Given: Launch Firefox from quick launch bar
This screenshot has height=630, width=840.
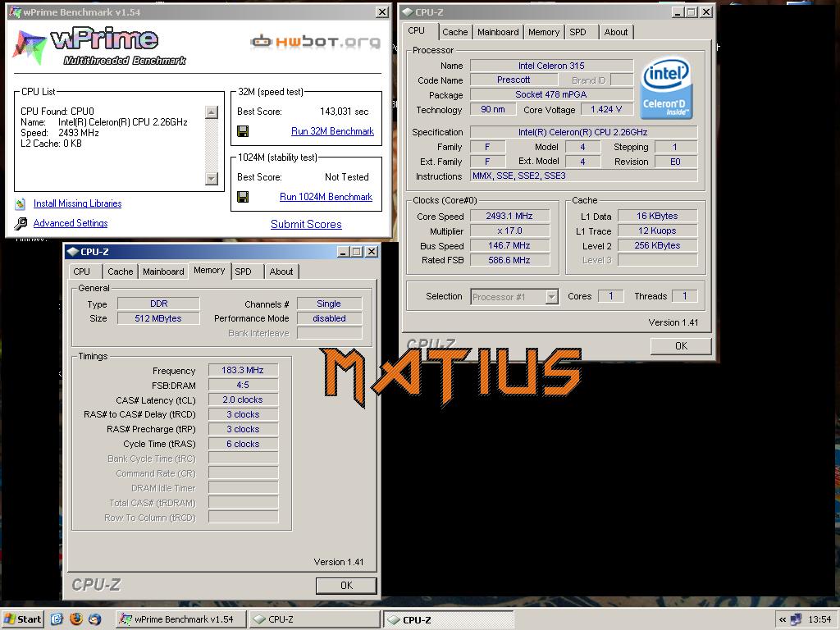Looking at the screenshot, I should [x=76, y=619].
